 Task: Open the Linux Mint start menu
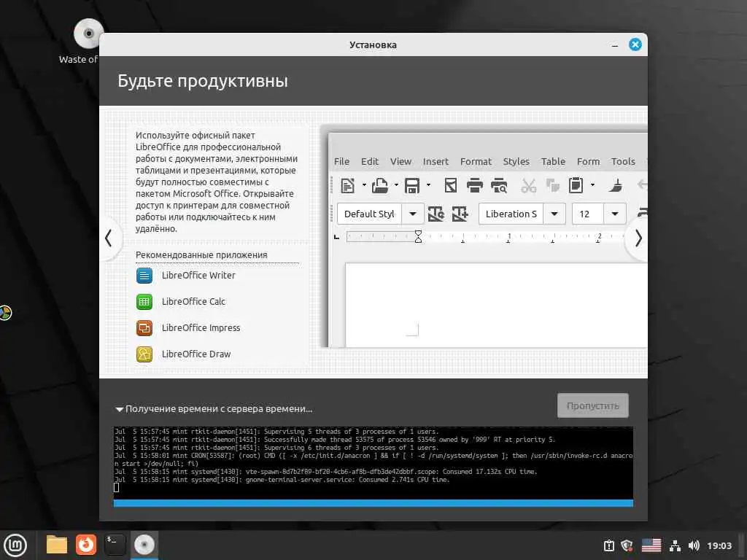tap(15, 545)
